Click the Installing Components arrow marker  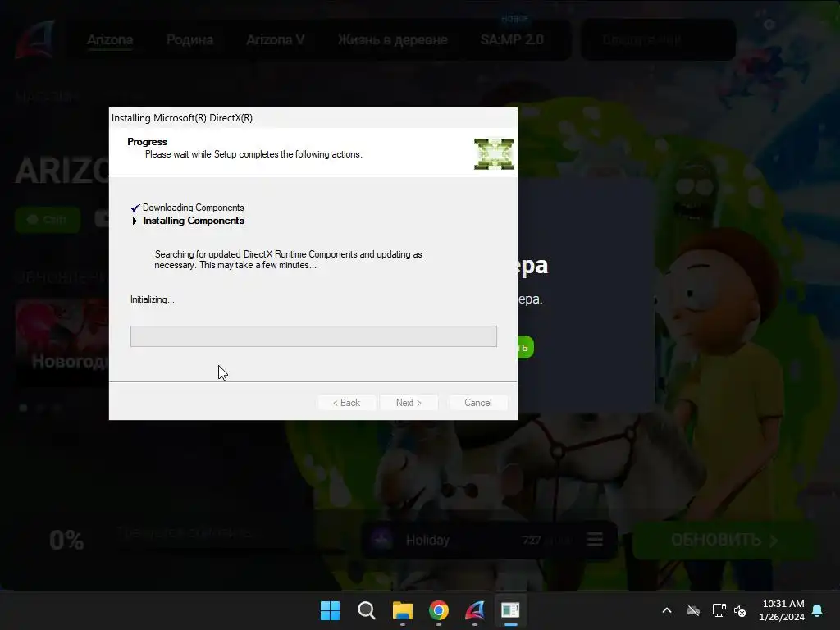[135, 221]
